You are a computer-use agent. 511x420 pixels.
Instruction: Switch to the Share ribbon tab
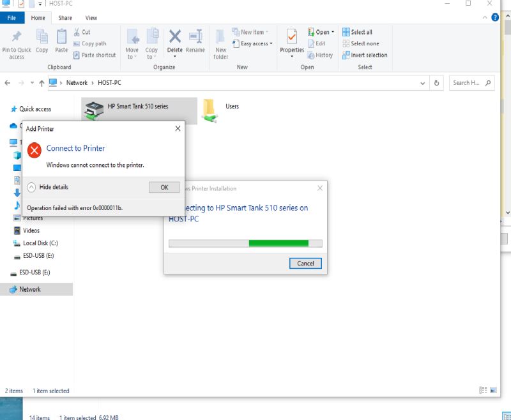65,18
